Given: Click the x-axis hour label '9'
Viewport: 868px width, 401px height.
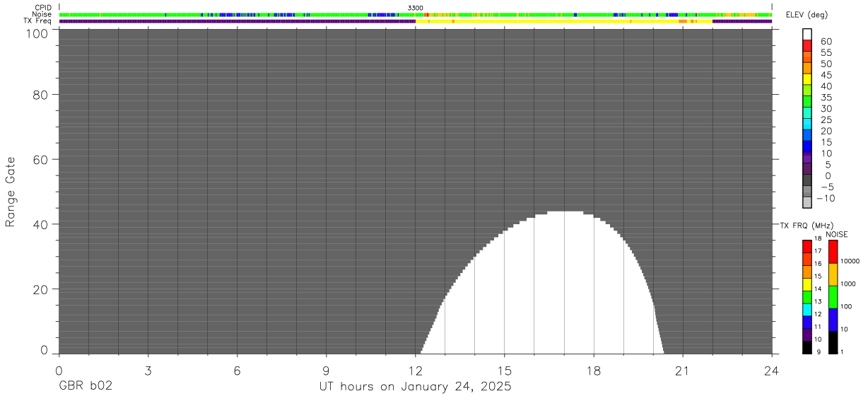Looking at the screenshot, I should pyautogui.click(x=326, y=371).
